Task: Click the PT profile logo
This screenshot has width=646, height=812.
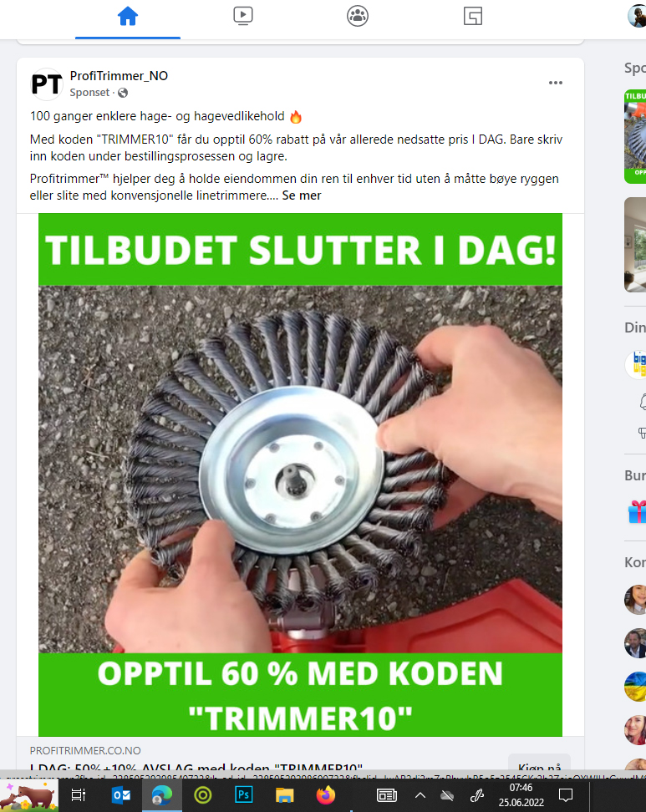Action: coord(47,84)
